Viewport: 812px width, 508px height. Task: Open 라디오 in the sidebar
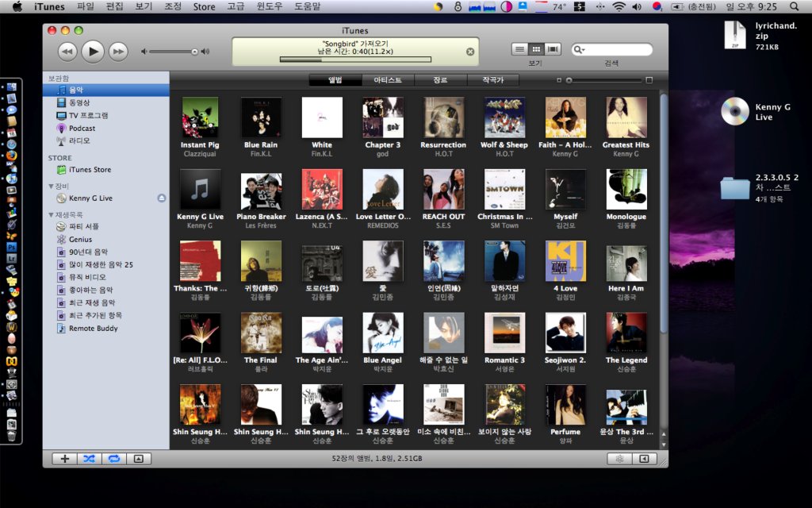point(105,140)
